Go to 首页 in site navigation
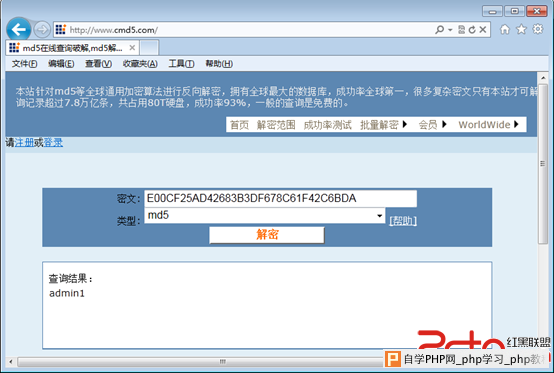554x373 pixels. (x=239, y=125)
